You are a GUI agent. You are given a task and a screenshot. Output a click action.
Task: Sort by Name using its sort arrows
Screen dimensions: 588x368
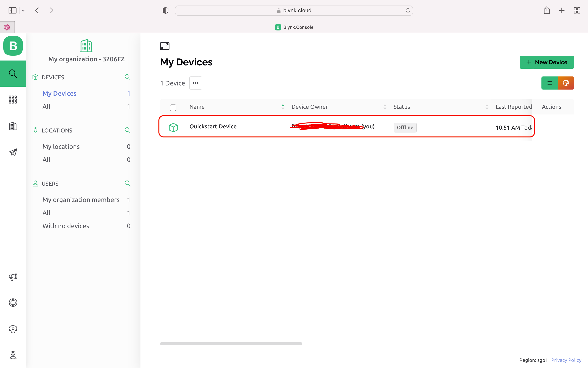(283, 107)
